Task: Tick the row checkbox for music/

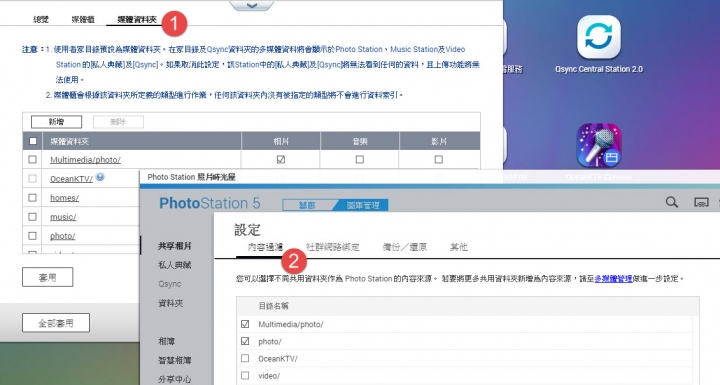Action: [32, 216]
